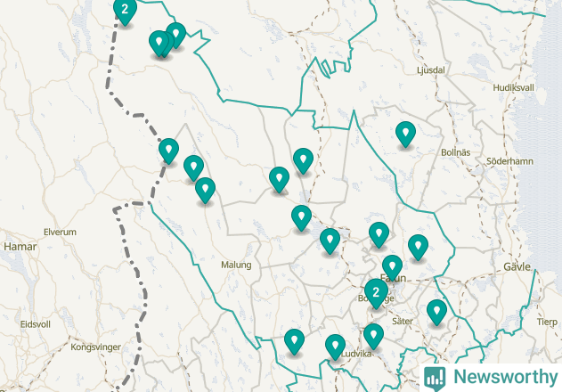Click the cluster marker labeled 2 at top

point(125,10)
